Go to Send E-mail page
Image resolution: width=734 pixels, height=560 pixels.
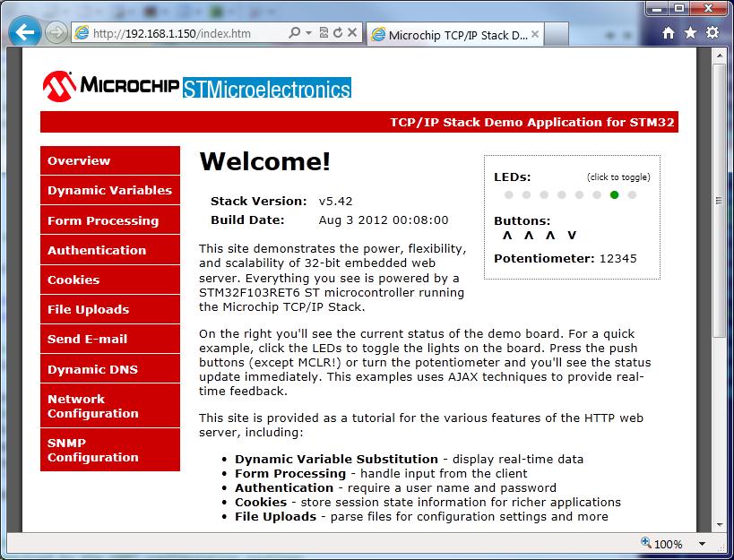(110, 339)
